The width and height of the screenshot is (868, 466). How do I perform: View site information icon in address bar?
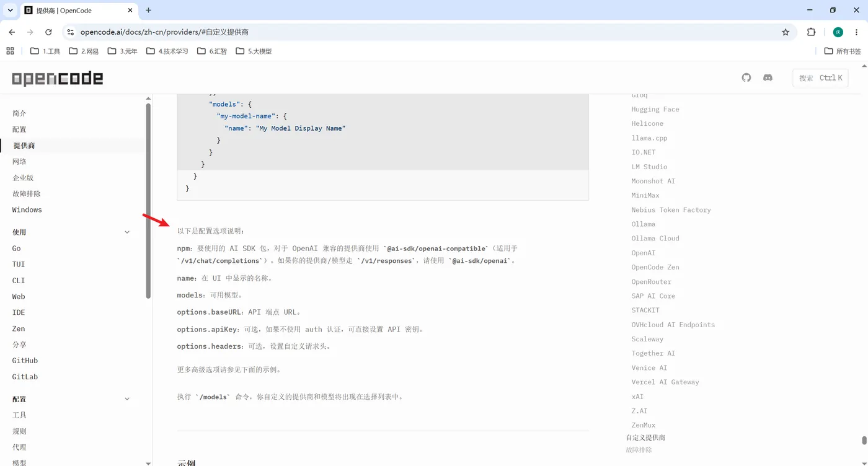point(70,32)
